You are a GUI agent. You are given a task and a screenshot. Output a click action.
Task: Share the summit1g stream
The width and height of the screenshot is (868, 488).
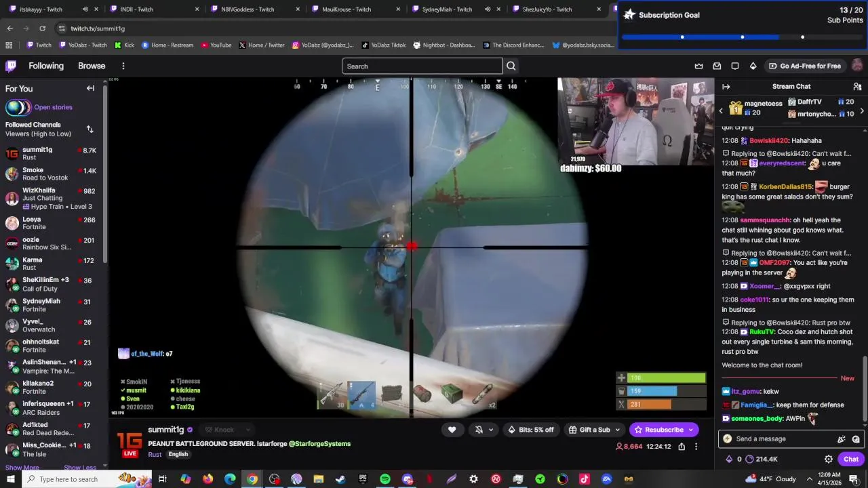682,447
